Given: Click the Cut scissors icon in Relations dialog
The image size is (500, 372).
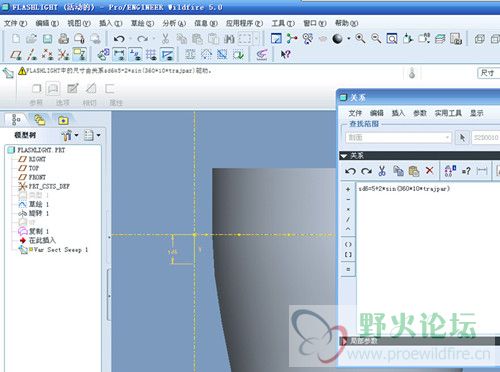Looking at the screenshot, I should coord(382,171).
